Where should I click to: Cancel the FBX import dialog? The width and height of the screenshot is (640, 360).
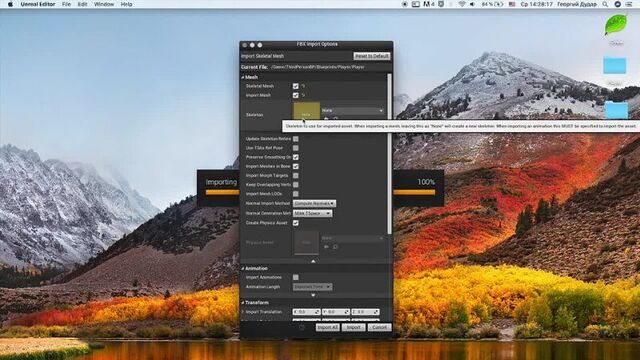coord(379,327)
